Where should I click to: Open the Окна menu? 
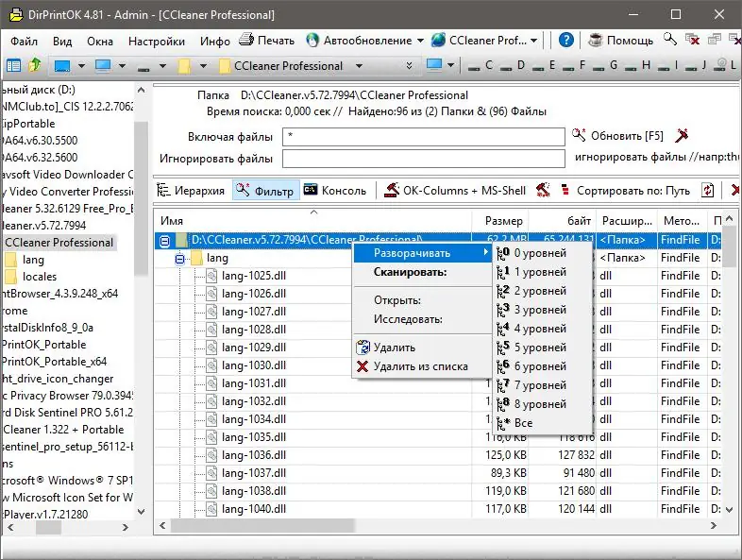pyautogui.click(x=100, y=42)
